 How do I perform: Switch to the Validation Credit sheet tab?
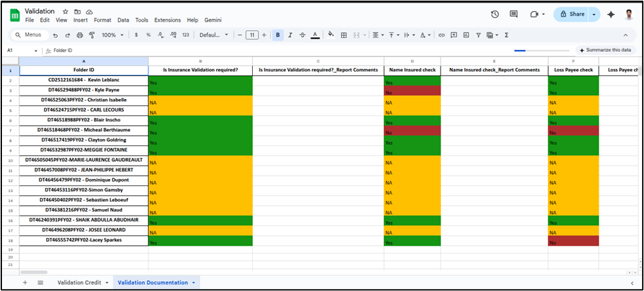coord(79,282)
